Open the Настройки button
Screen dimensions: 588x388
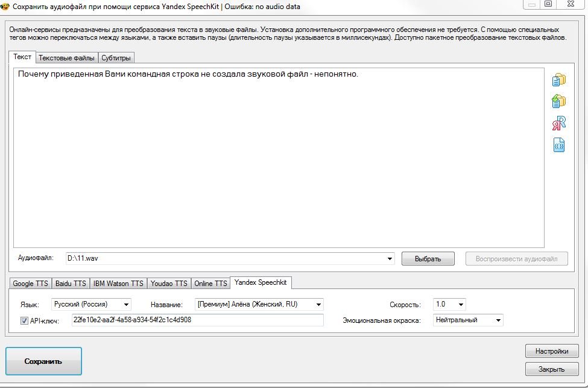click(552, 351)
